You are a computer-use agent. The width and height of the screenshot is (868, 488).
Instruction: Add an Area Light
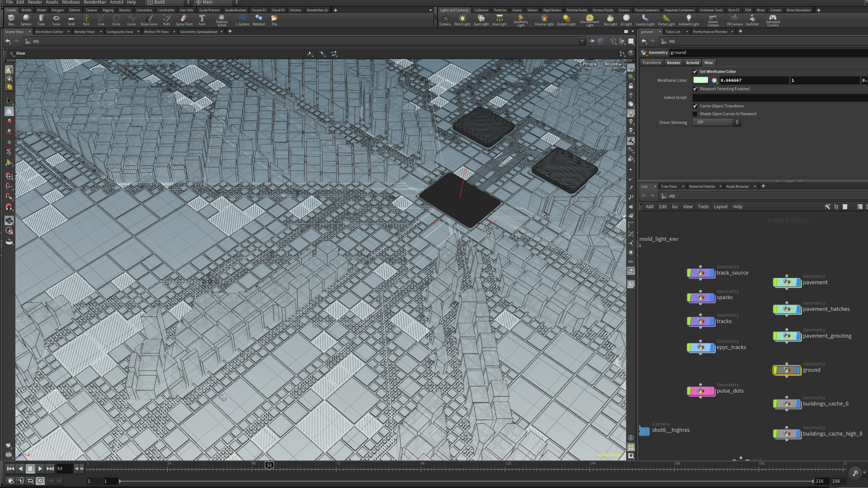pos(500,20)
